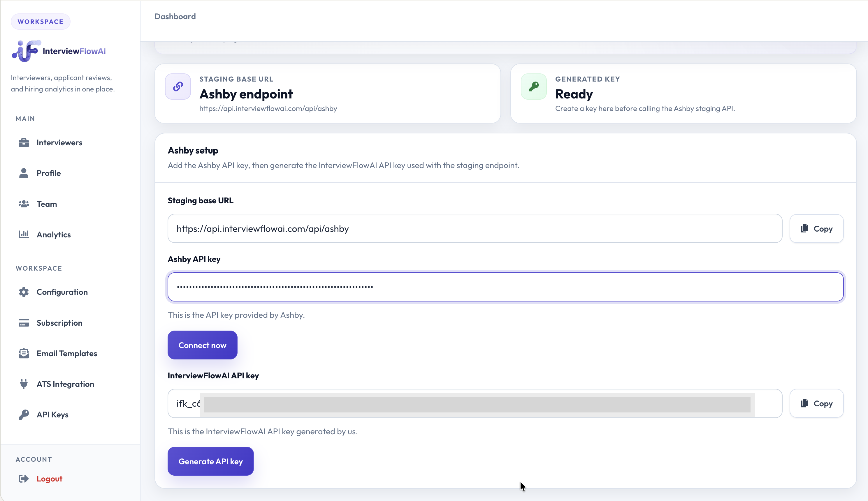
Task: Click the Profile person icon
Action: [x=23, y=173]
